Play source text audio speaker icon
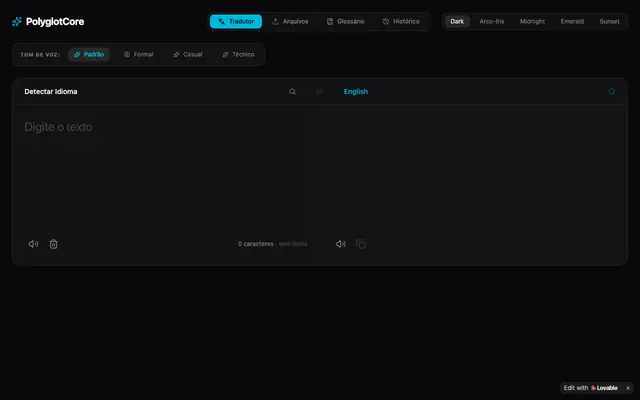Image resolution: width=640 pixels, height=400 pixels. pos(33,244)
